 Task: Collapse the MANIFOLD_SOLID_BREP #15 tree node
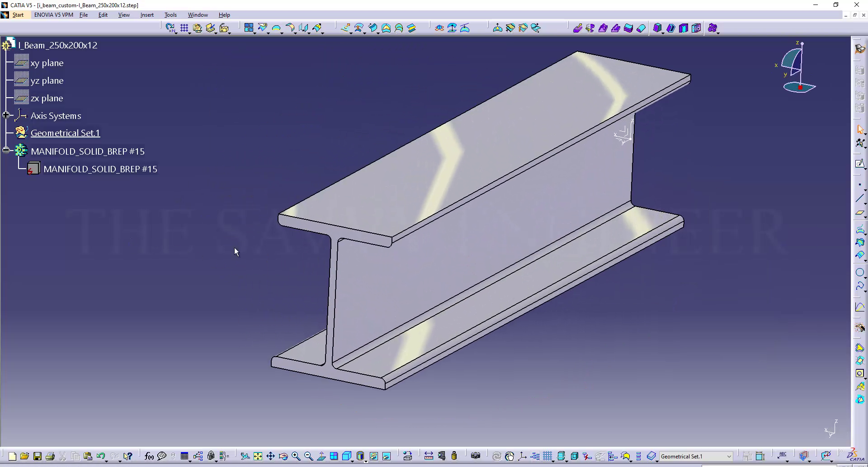point(6,151)
